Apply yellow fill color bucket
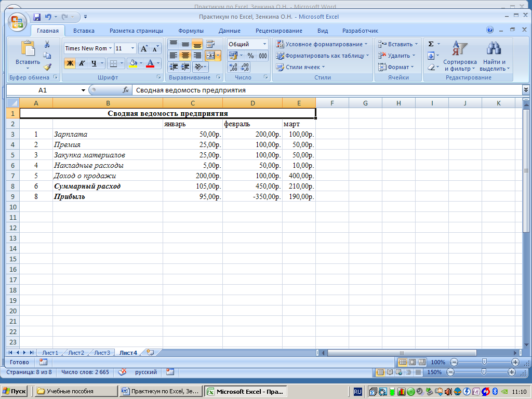This screenshot has width=532, height=399. click(x=134, y=63)
